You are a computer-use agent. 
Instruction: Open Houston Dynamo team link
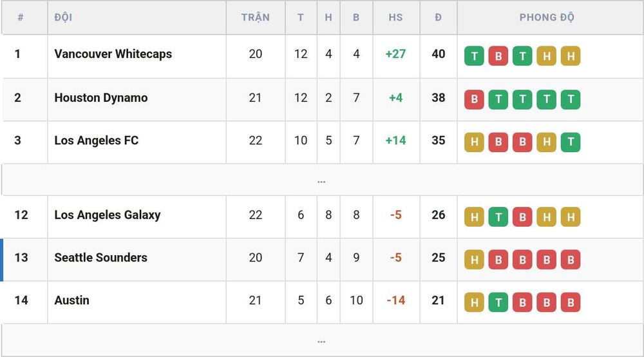click(101, 98)
